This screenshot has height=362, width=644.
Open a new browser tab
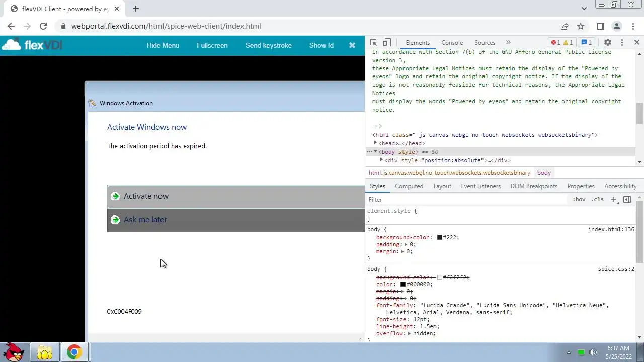pyautogui.click(x=136, y=9)
